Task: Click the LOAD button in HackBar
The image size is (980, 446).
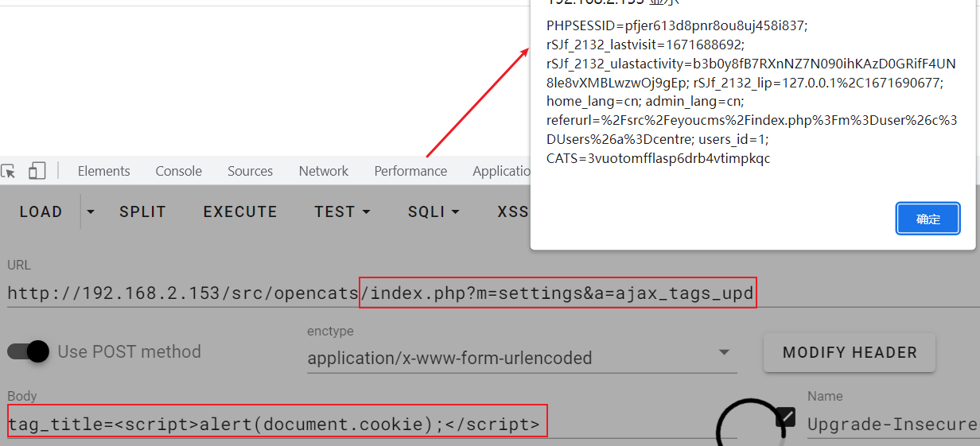Action: (41, 211)
